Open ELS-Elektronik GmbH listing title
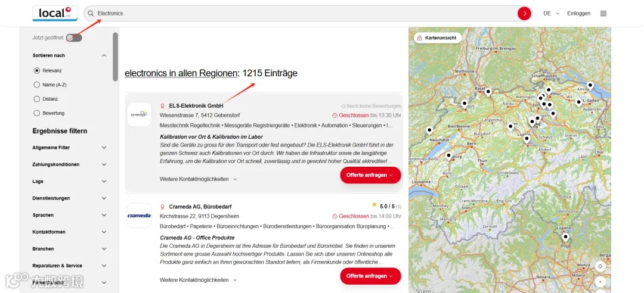 196,106
